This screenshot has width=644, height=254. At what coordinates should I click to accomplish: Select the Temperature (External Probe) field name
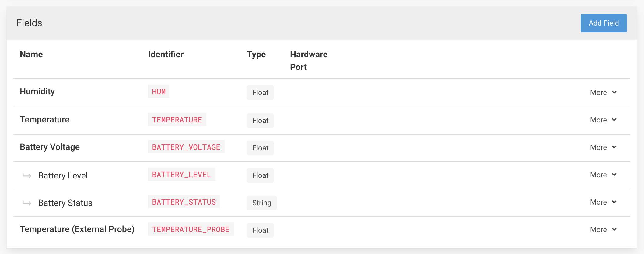coord(77,229)
